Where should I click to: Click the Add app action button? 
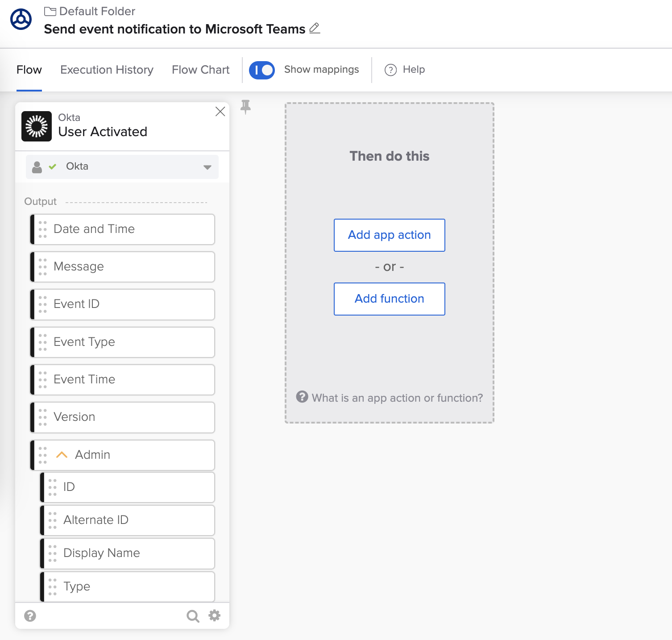click(389, 235)
